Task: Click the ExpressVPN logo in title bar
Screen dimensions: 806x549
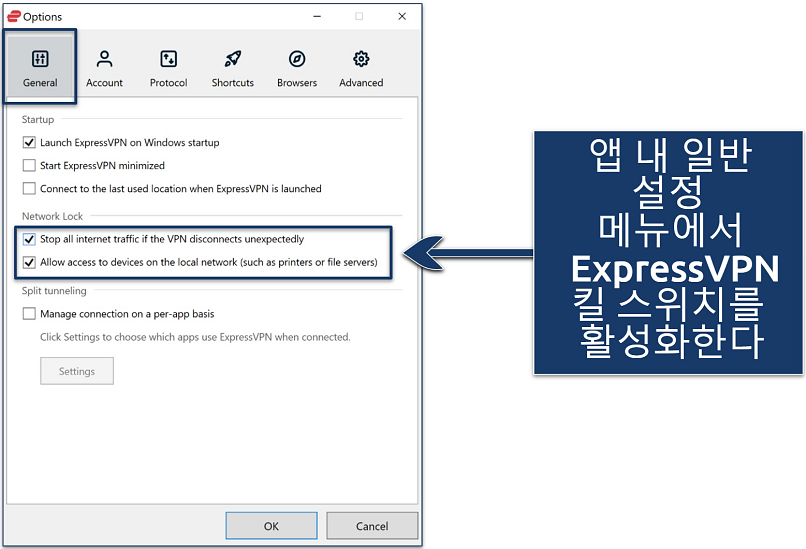Action: pos(14,16)
